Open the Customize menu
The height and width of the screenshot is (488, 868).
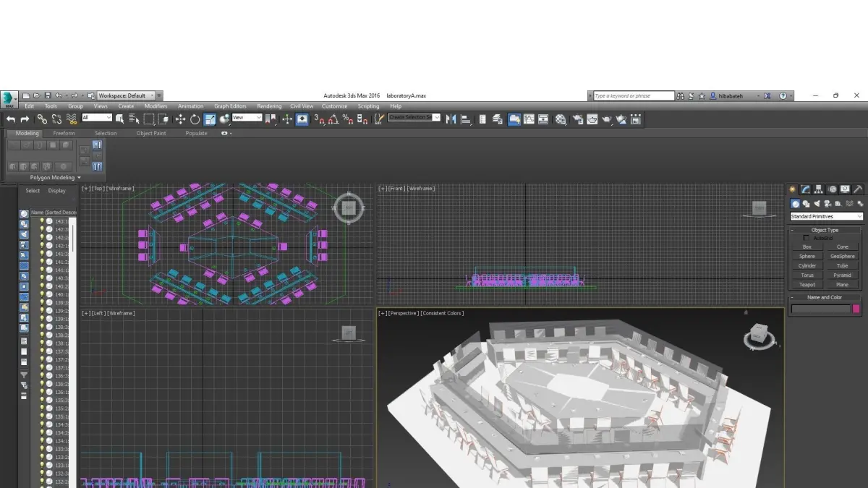[334, 106]
